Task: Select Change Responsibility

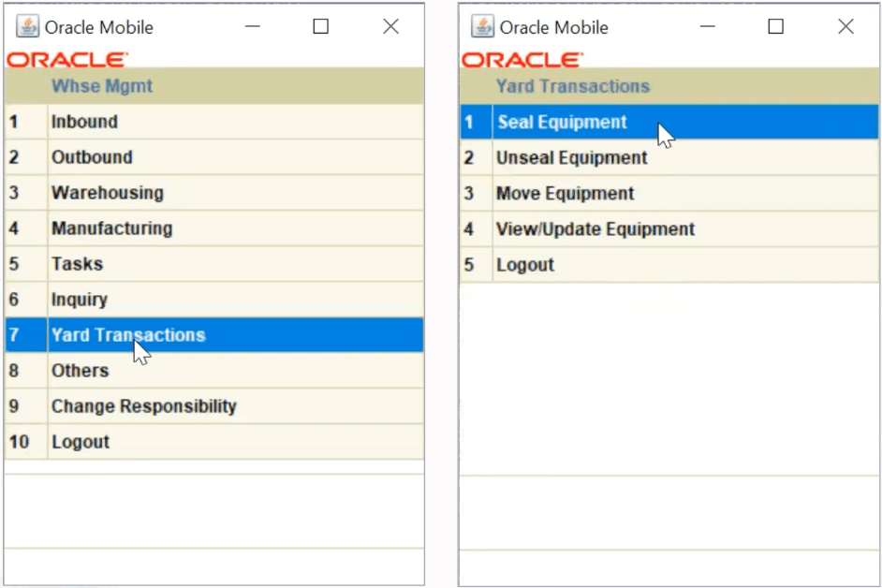Action: (x=214, y=405)
